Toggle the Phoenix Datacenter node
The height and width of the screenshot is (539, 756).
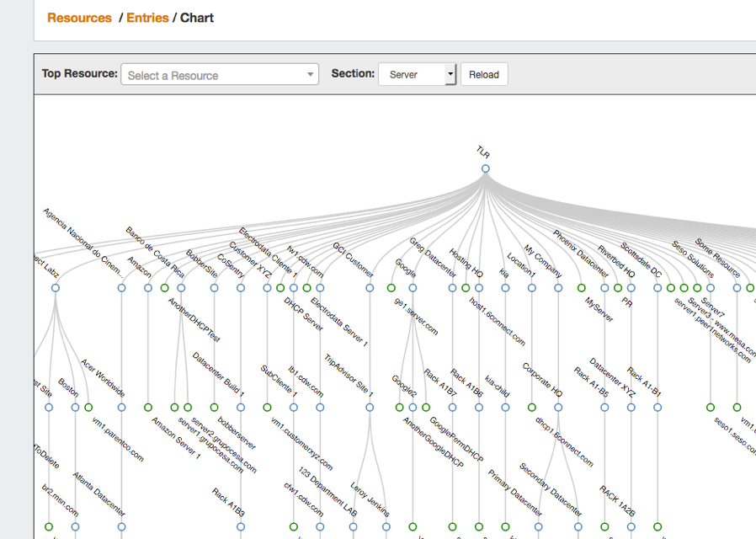coord(604,288)
